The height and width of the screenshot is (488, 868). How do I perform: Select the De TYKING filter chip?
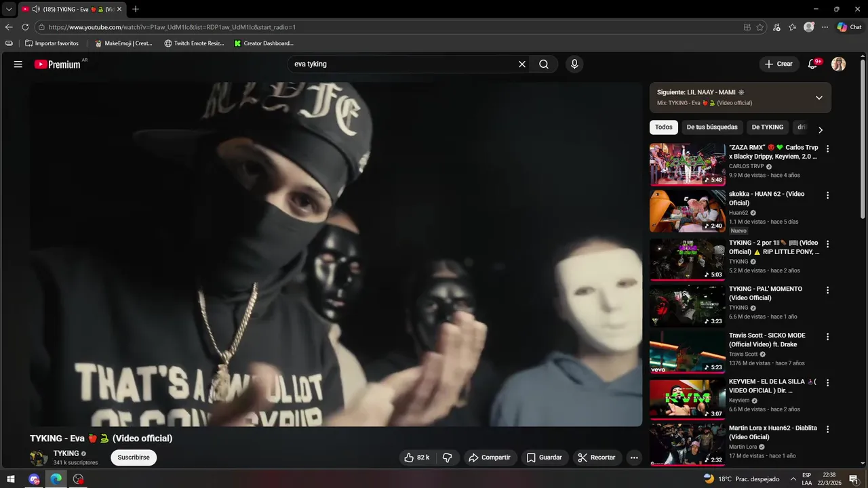(x=768, y=127)
